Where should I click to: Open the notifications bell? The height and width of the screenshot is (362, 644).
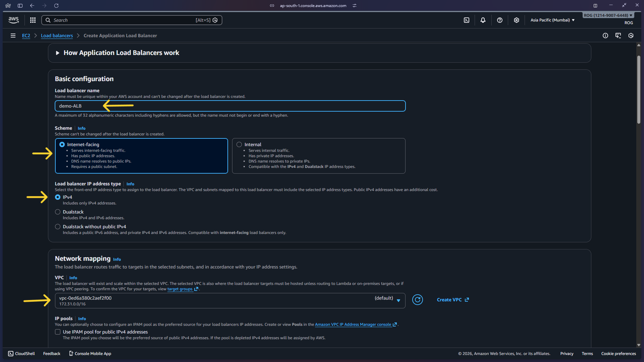[x=483, y=20]
